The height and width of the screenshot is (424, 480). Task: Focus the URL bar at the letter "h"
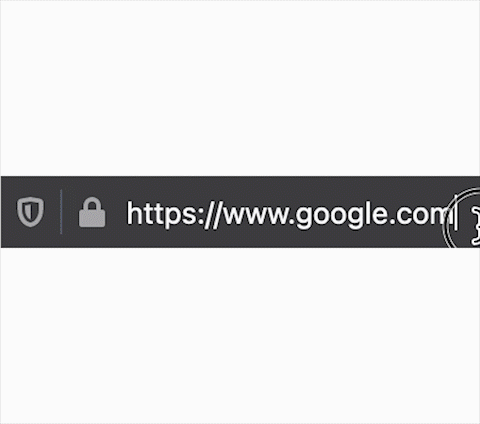[133, 213]
